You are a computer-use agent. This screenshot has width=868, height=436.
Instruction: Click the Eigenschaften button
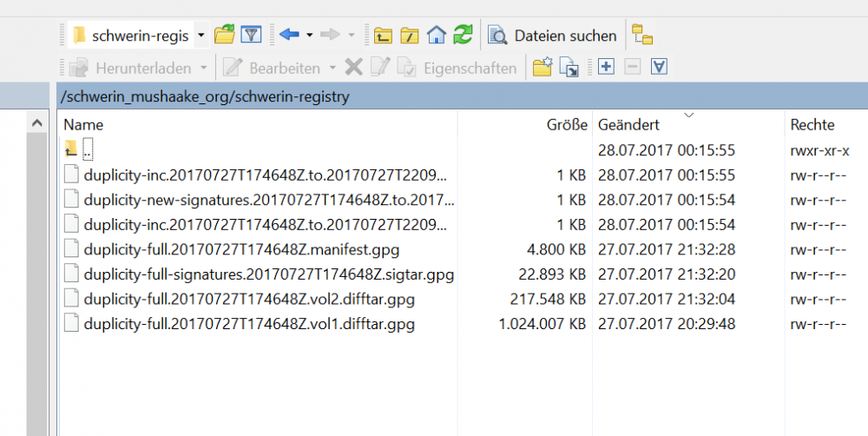(457, 68)
